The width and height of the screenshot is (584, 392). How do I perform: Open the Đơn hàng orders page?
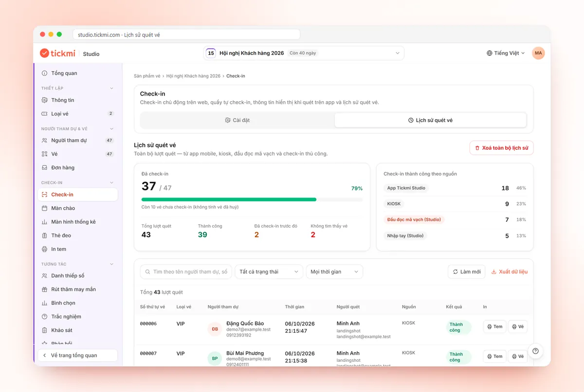coord(77,168)
